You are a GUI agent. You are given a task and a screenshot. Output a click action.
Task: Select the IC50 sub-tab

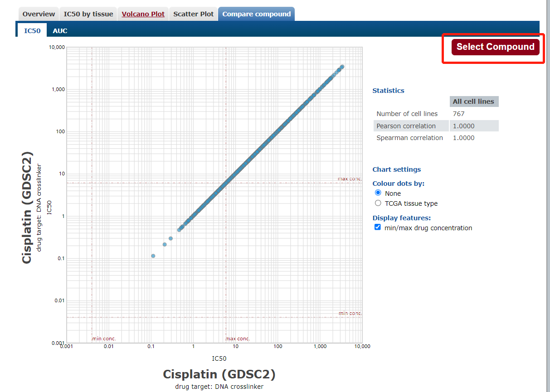pyautogui.click(x=32, y=31)
